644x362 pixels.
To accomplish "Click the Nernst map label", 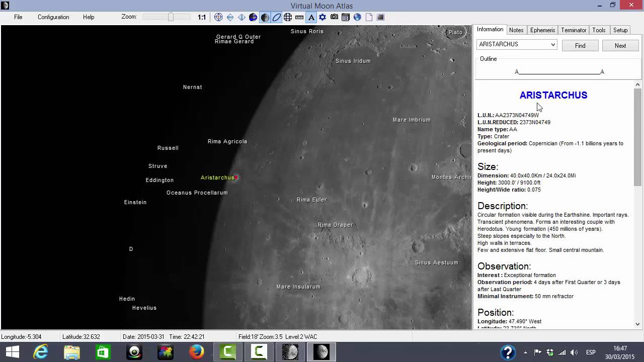I will click(x=192, y=87).
